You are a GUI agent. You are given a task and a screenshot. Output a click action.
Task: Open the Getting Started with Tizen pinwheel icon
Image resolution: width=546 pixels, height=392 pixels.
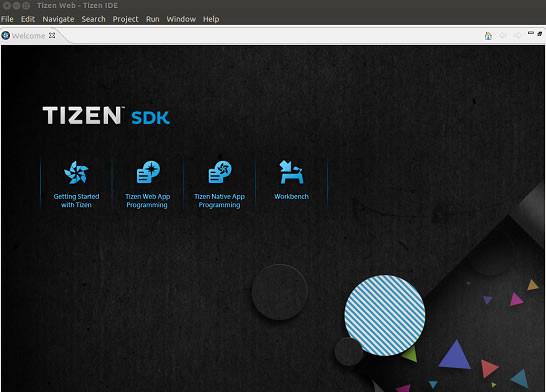pos(76,172)
